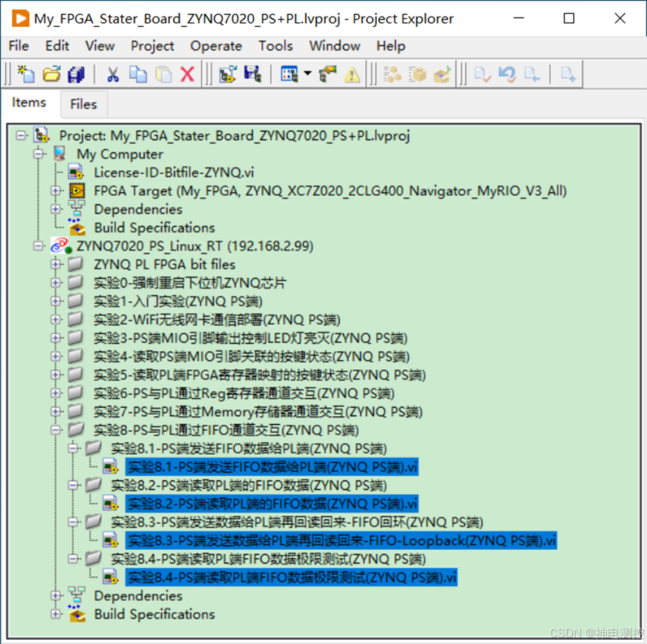
Task: Click the Resolve Conflicts hammer icon
Action: click(328, 75)
